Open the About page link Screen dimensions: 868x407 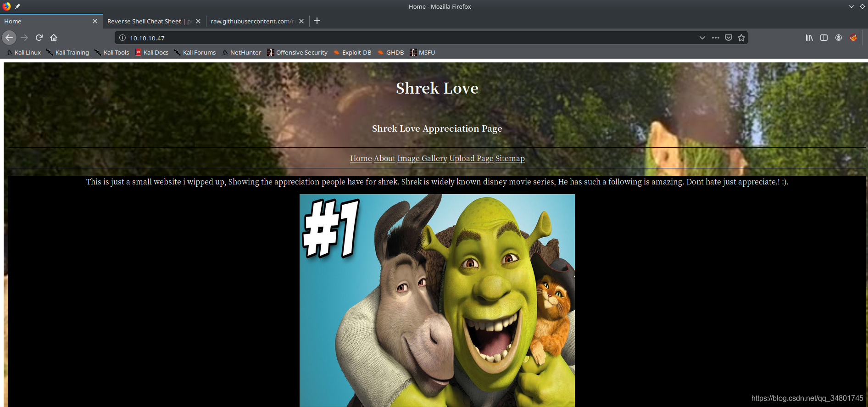[384, 158]
